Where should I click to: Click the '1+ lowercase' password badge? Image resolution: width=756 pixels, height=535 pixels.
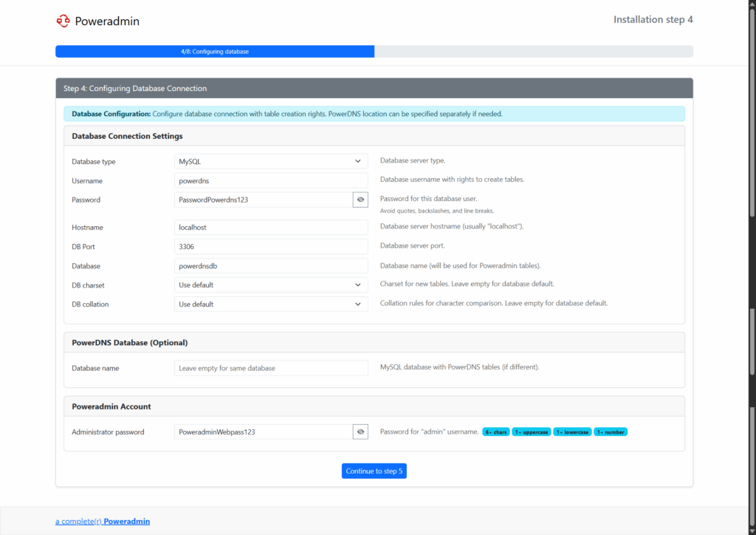click(572, 432)
